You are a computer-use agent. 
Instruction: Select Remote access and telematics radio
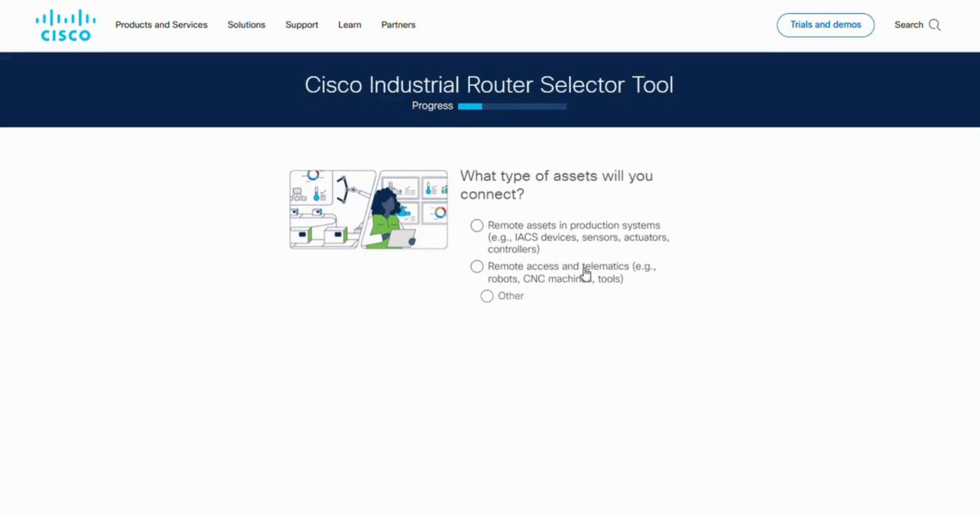click(477, 266)
